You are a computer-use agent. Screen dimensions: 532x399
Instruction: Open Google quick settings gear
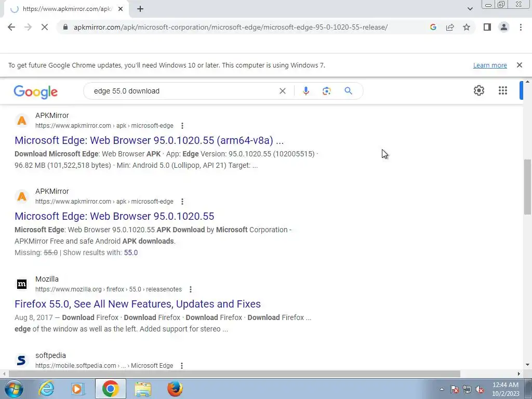point(478,90)
